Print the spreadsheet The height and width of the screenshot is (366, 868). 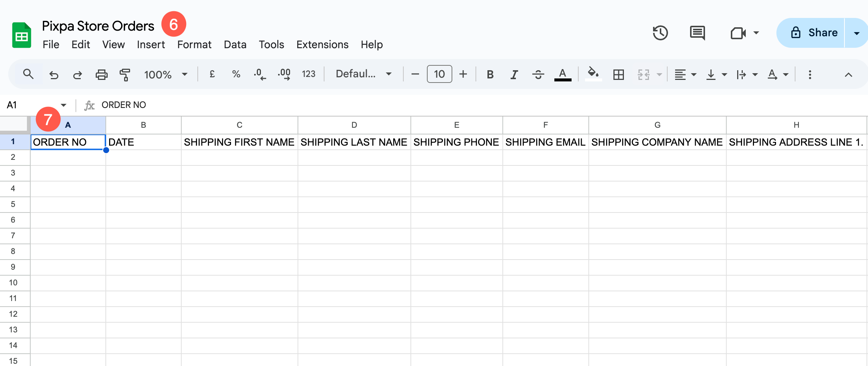coord(101,75)
